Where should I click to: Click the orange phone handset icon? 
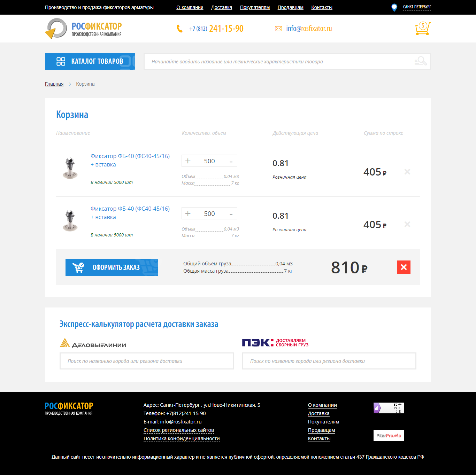pyautogui.click(x=179, y=29)
